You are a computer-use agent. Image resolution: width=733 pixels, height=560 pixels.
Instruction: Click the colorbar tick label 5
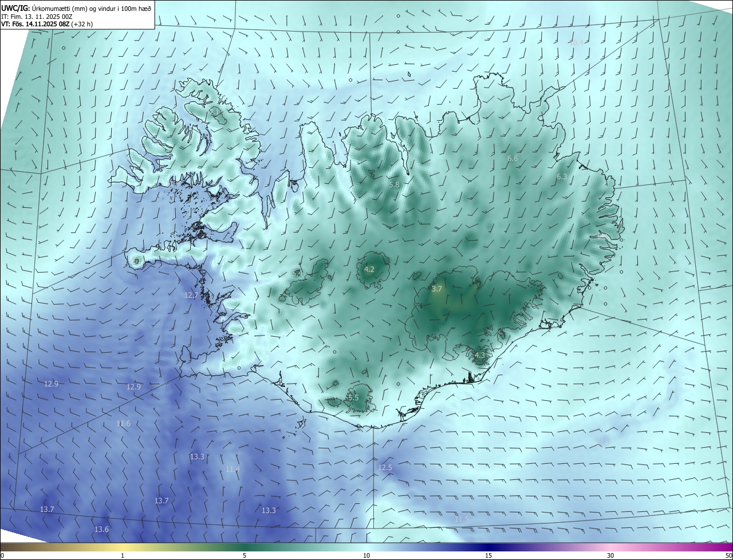(245, 556)
